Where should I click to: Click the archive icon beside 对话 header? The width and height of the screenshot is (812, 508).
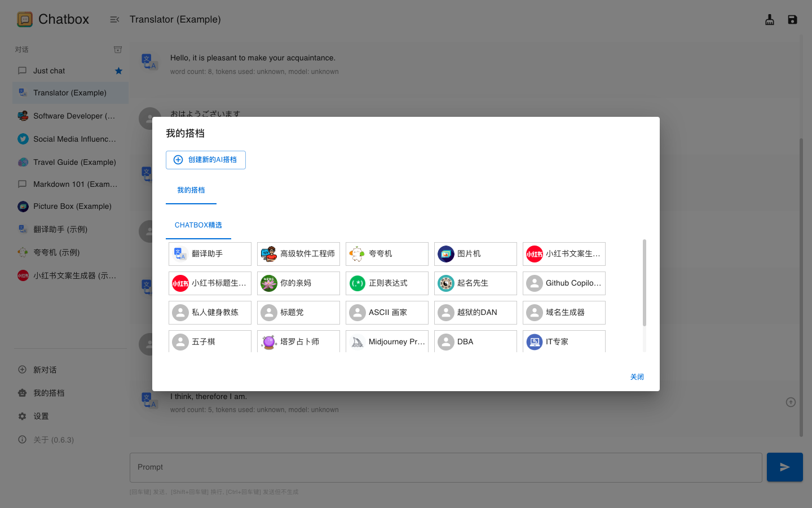118,50
